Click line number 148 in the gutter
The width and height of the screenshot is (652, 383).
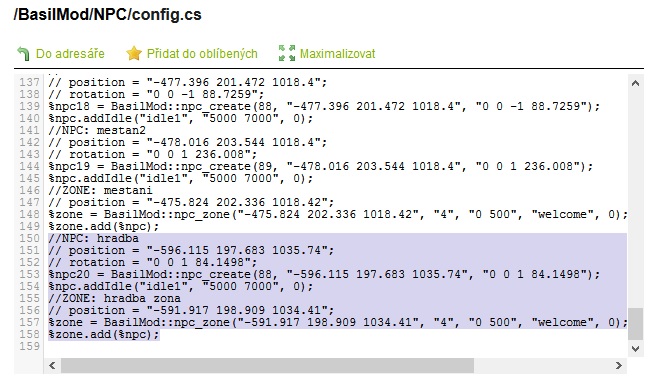pyautogui.click(x=30, y=215)
